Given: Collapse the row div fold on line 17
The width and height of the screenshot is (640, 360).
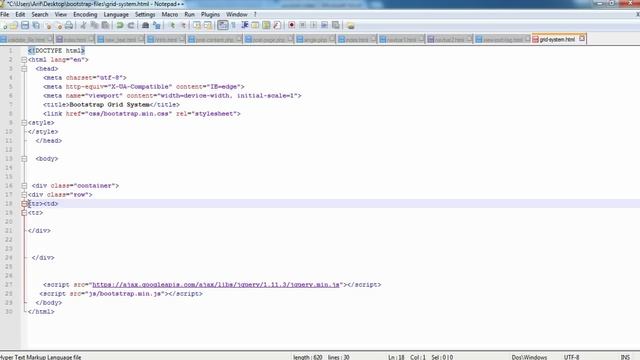Looking at the screenshot, I should pos(24,195).
